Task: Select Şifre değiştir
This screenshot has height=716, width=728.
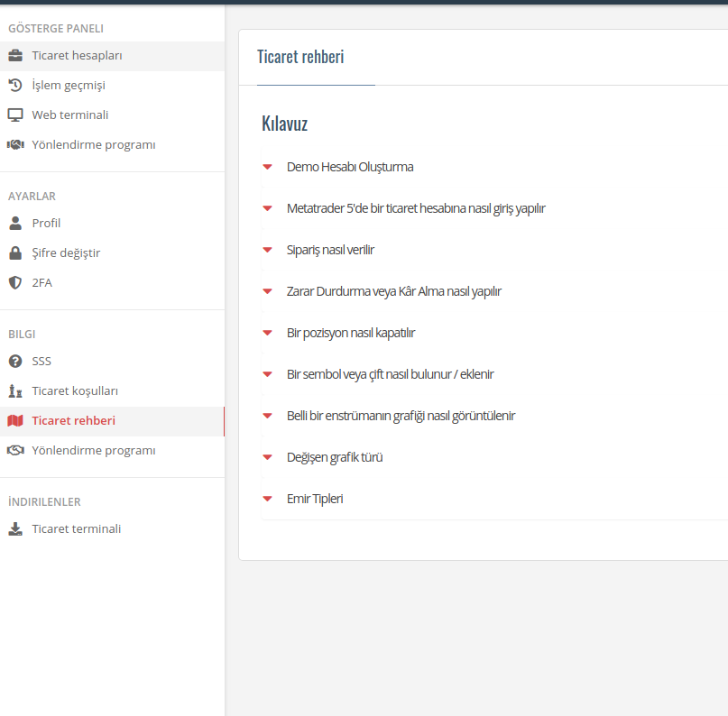Action: [x=113, y=252]
